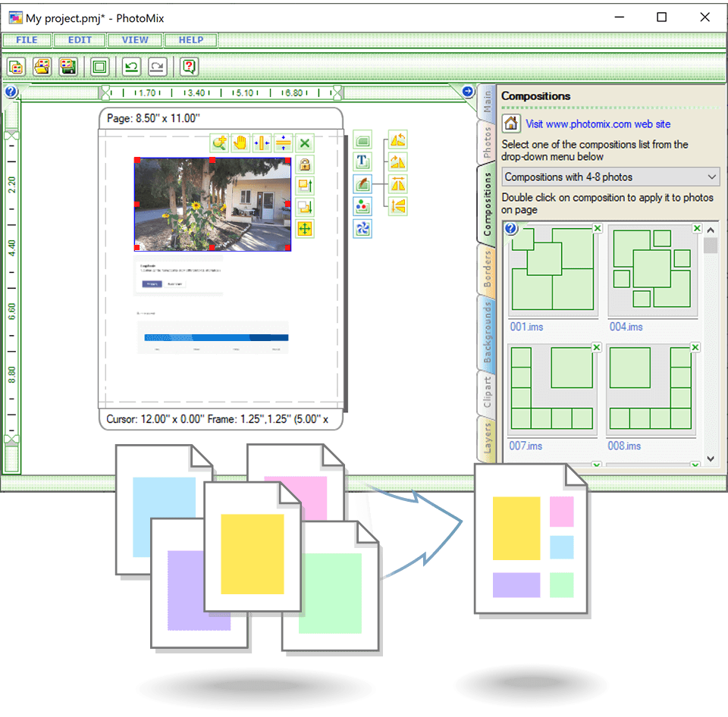The width and height of the screenshot is (728, 717).
Task: Click help icon on composition 001 thumbnail
Action: click(510, 228)
